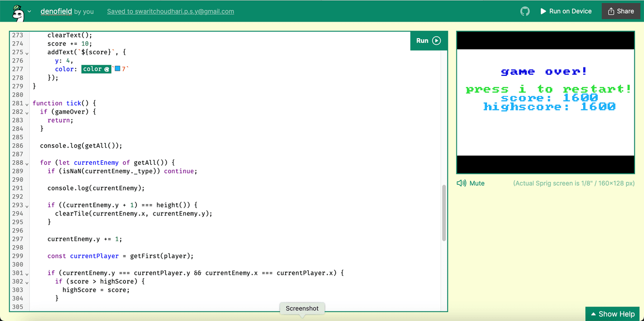Click the blue color swatch on line 277
The height and width of the screenshot is (321, 644).
tap(118, 69)
